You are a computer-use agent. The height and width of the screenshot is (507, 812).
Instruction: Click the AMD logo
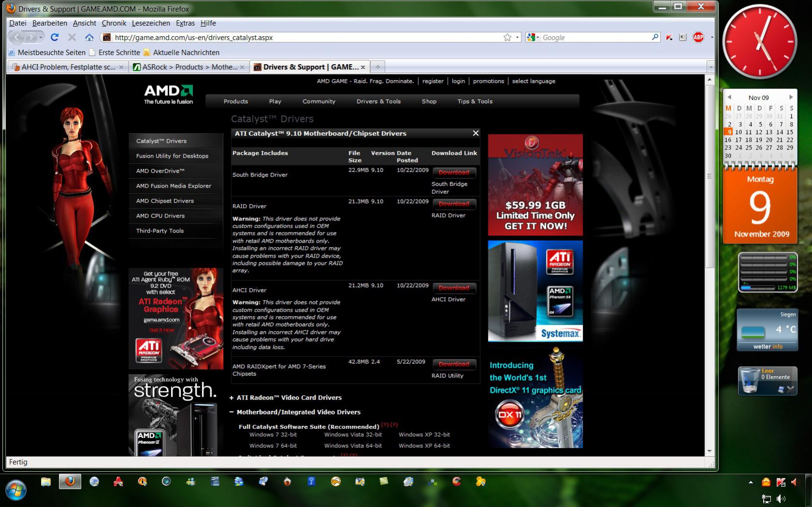tap(168, 94)
